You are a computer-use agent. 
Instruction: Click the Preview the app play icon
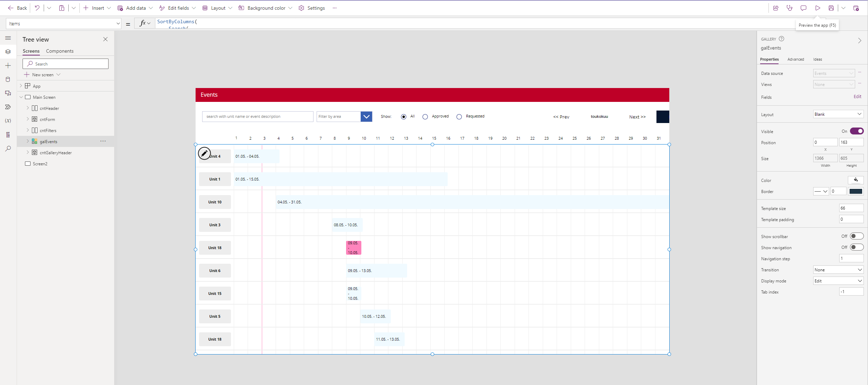[x=817, y=8]
